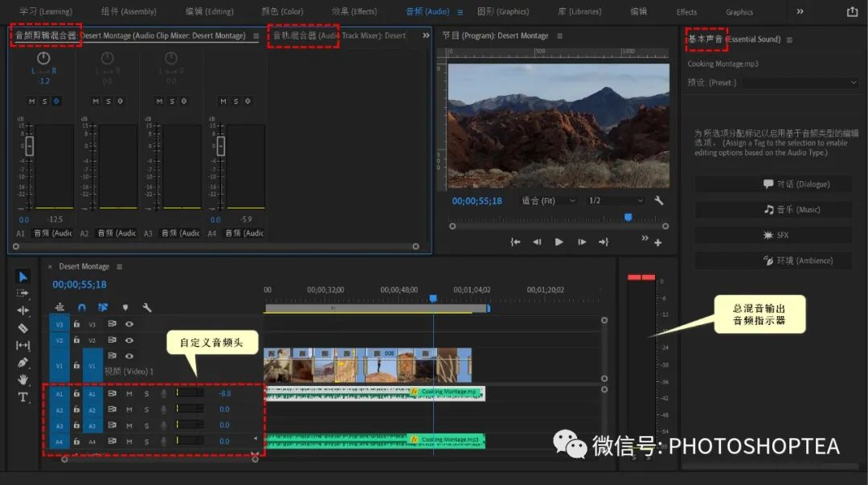Screen dimensions: 868x485
Task: Solo track A4 in the timeline header
Action: (146, 442)
